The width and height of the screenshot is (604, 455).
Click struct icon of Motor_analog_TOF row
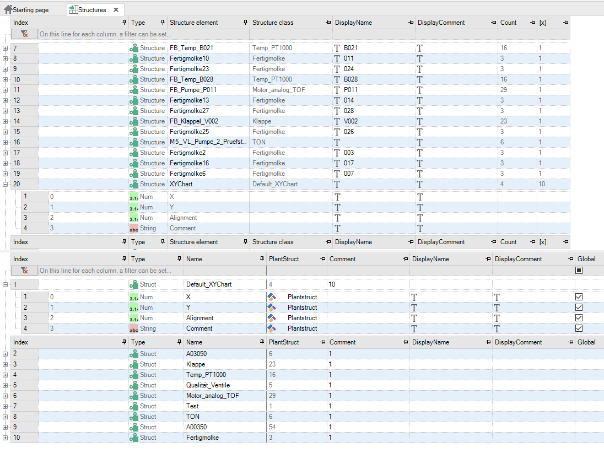coord(134,396)
